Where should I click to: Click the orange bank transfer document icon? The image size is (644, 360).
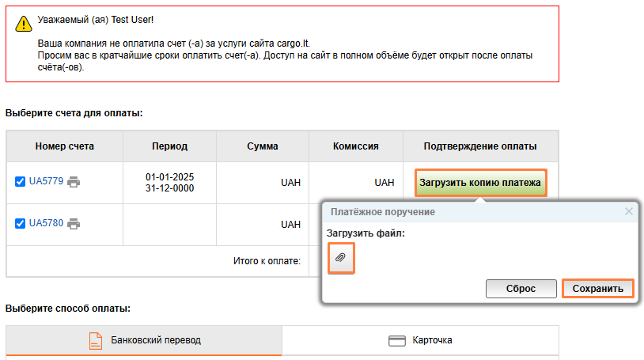(96, 340)
